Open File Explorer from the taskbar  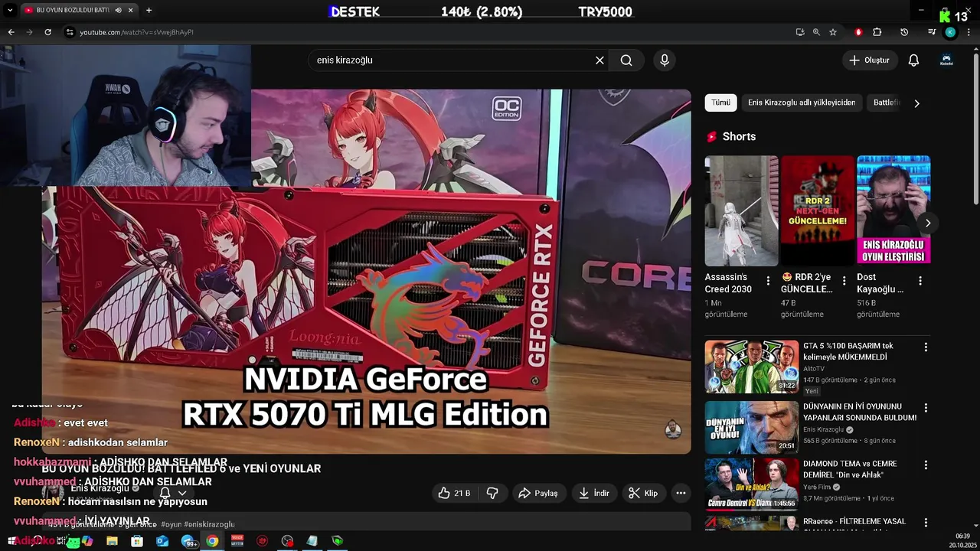click(112, 541)
